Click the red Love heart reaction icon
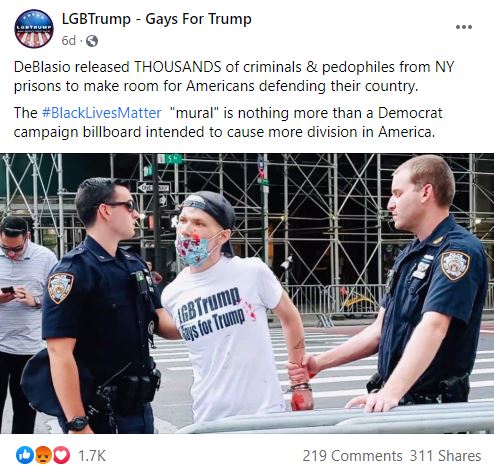494x476 pixels. 61,455
